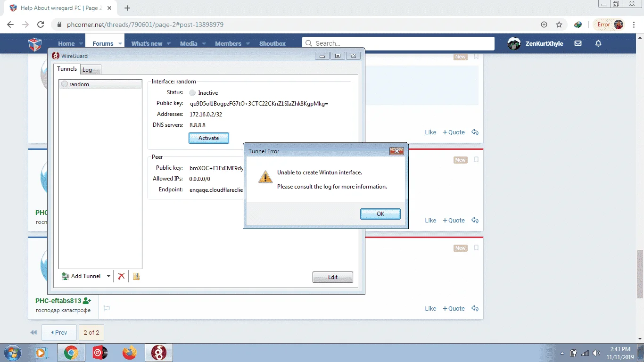644x362 pixels.
Task: Click the phcorner site logo
Action: [35, 44]
